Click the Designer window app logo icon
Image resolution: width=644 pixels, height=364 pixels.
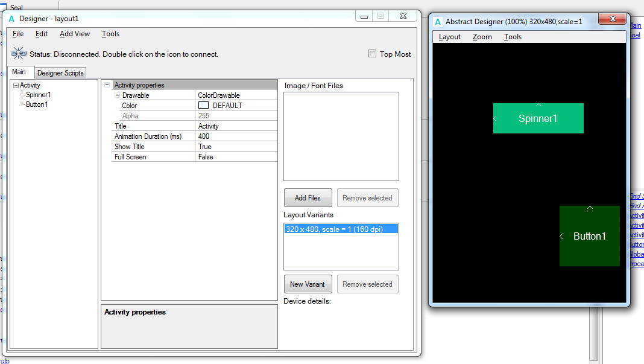coord(12,19)
